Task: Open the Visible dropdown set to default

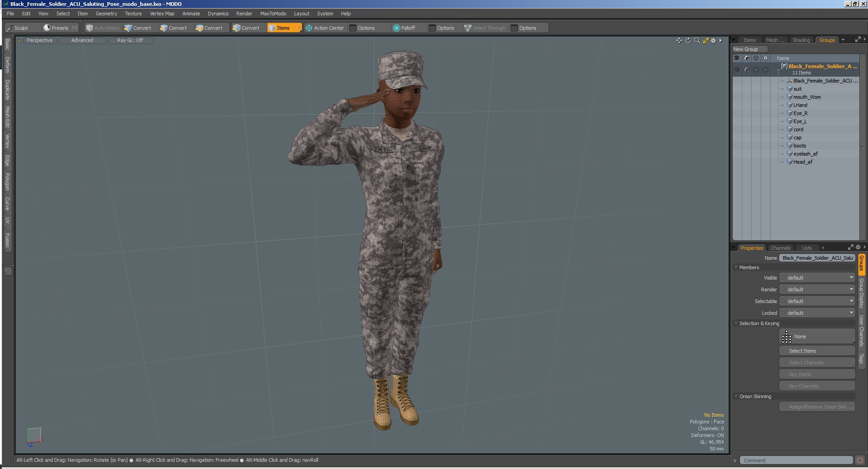Action: click(x=817, y=278)
